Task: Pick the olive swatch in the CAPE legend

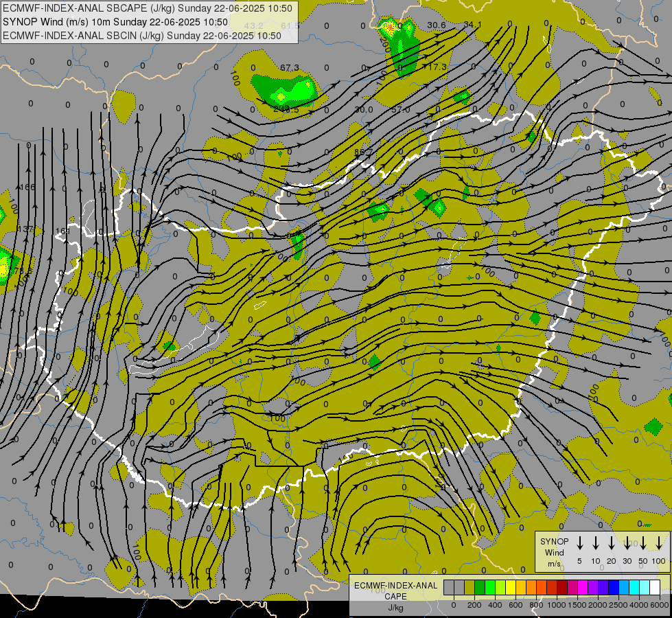Action: [x=470, y=587]
